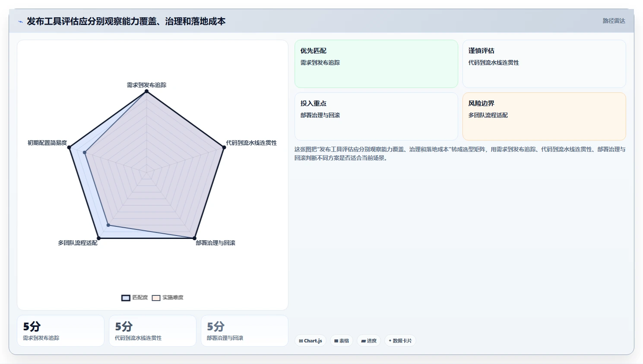Click 代码到流水线连贯性 text inside 谨慎评估 card
Viewport: 643px width, 364px height.
pyautogui.click(x=494, y=63)
